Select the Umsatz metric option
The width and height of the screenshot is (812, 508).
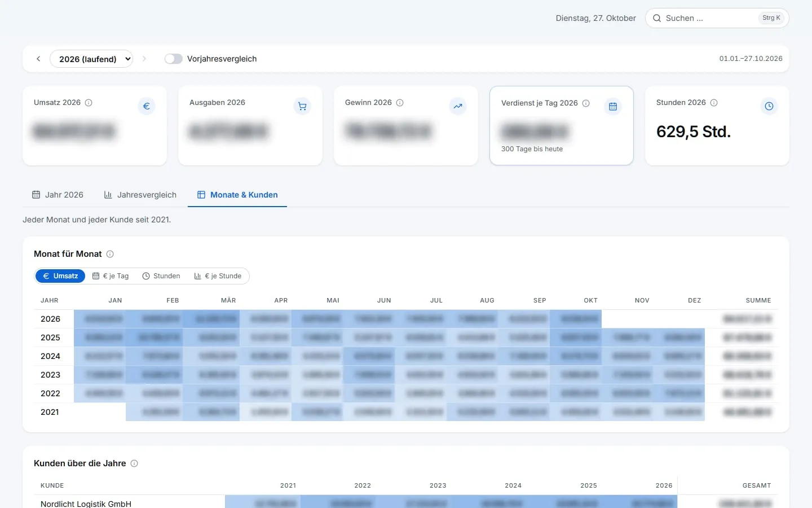click(x=60, y=276)
